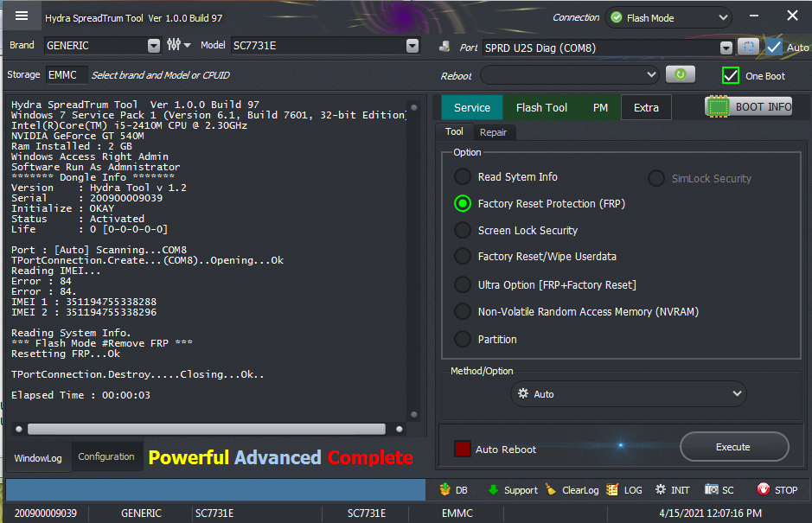812x523 pixels.
Task: Switch to the Extra tab
Action: [x=646, y=107]
